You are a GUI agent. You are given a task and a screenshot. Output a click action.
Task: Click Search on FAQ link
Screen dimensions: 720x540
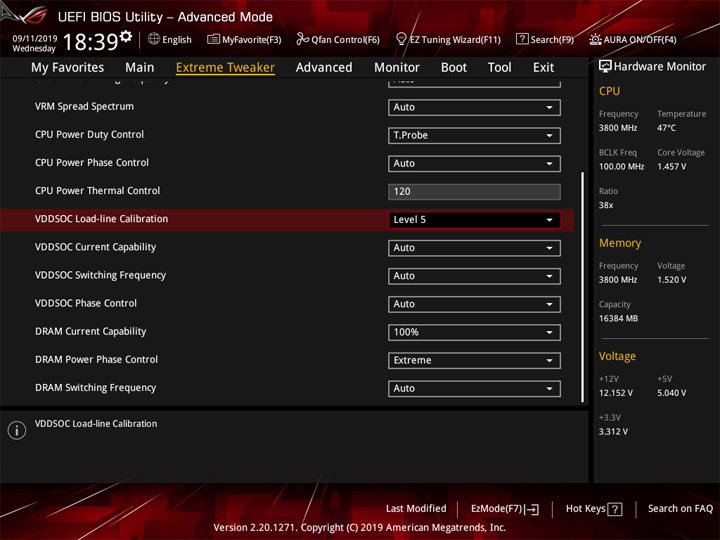click(680, 509)
